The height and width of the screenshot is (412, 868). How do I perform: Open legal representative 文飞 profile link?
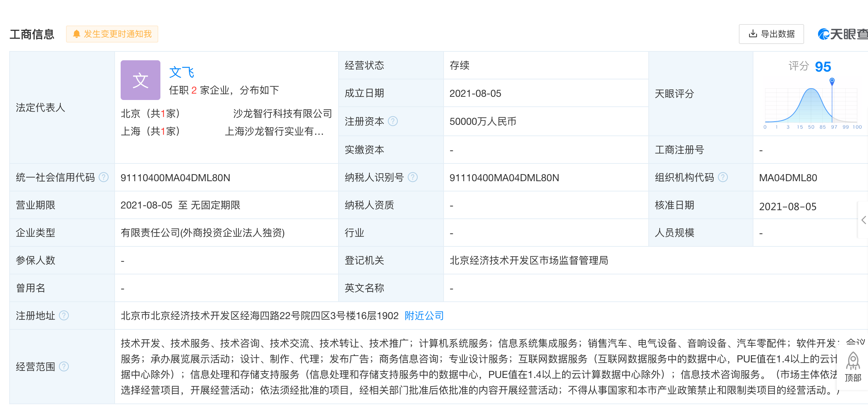[x=181, y=72]
